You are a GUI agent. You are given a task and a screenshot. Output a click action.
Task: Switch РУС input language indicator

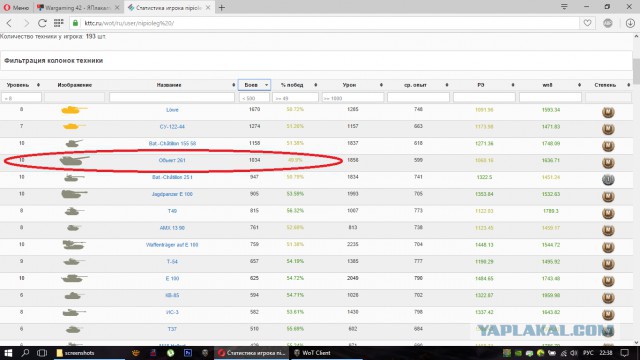coord(588,353)
